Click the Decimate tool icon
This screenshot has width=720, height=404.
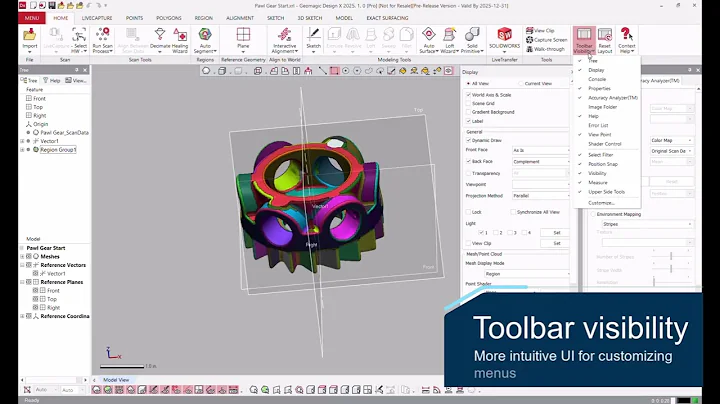pos(160,40)
